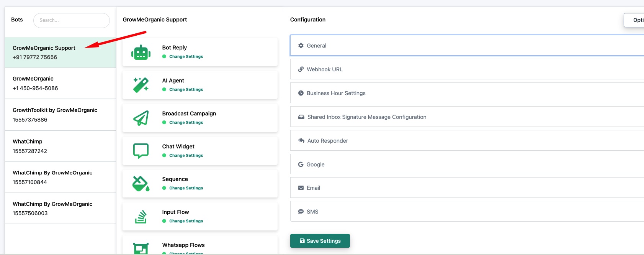Click the inbox icon for Shared Inbox Signature
The width and height of the screenshot is (644, 255).
click(301, 117)
